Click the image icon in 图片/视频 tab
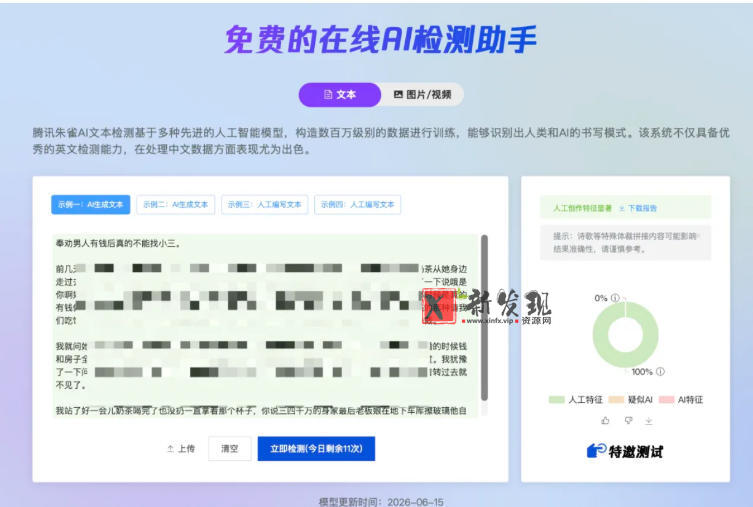The width and height of the screenshot is (753, 507). (398, 95)
